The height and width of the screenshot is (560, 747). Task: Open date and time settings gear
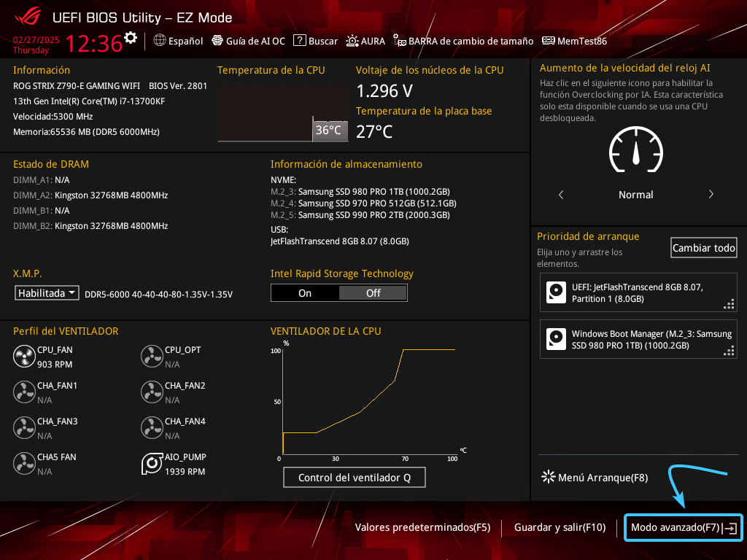pyautogui.click(x=130, y=38)
